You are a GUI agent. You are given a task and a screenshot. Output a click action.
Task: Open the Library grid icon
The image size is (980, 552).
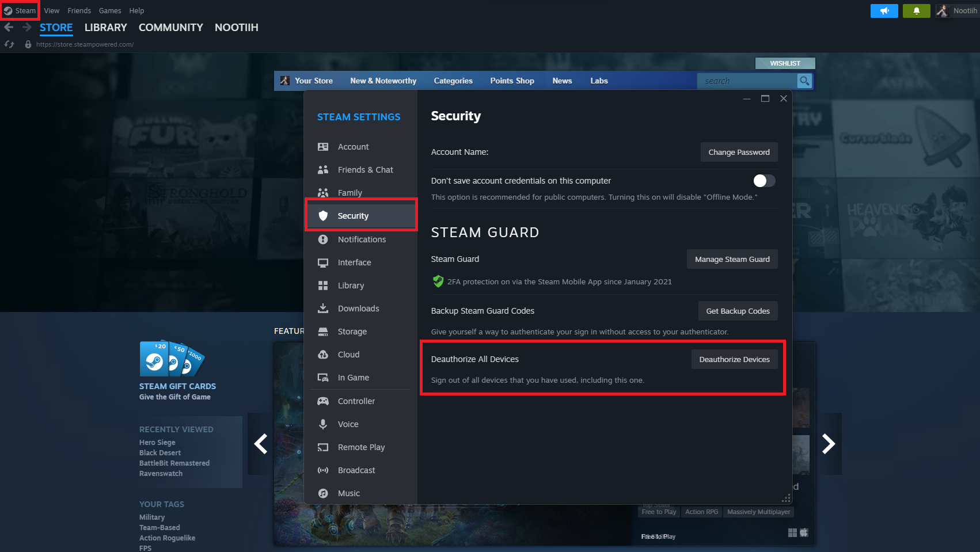click(x=323, y=285)
